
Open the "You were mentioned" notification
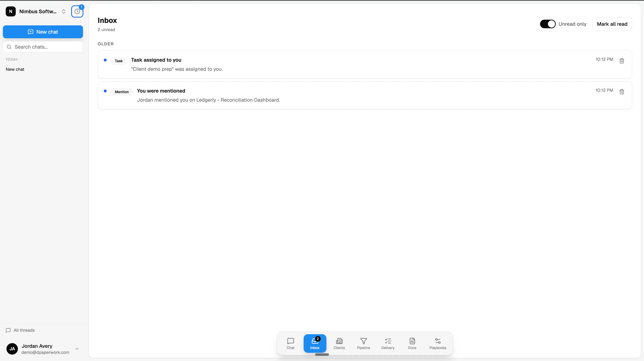[365, 95]
